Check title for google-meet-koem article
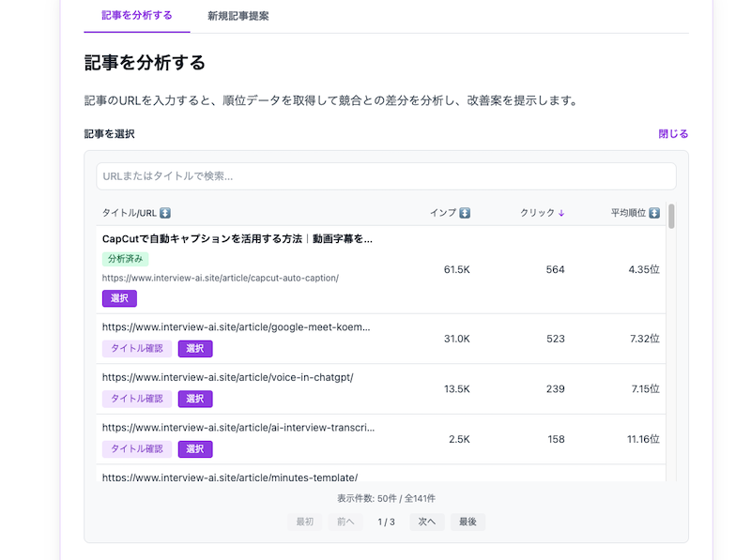Viewport: 751px width, 560px height. coord(137,349)
